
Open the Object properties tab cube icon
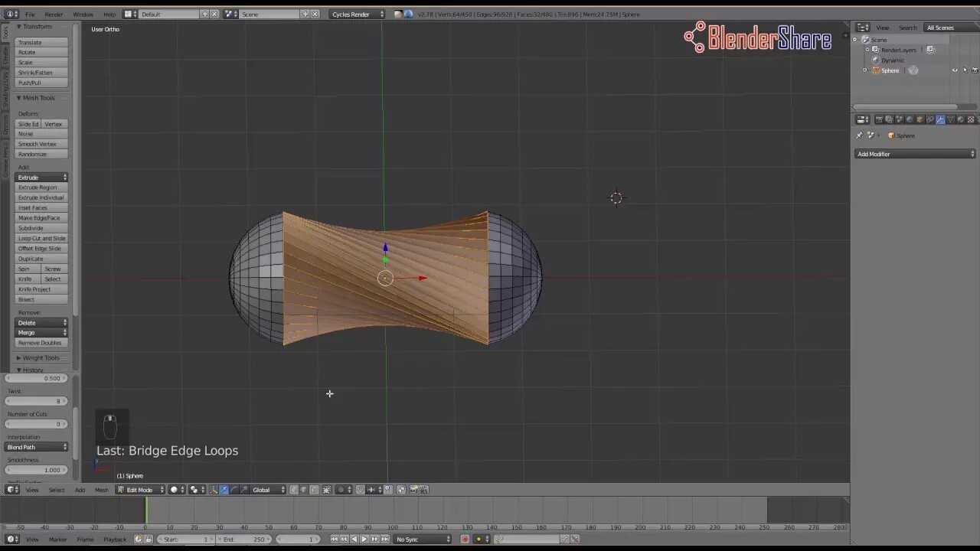coord(920,119)
